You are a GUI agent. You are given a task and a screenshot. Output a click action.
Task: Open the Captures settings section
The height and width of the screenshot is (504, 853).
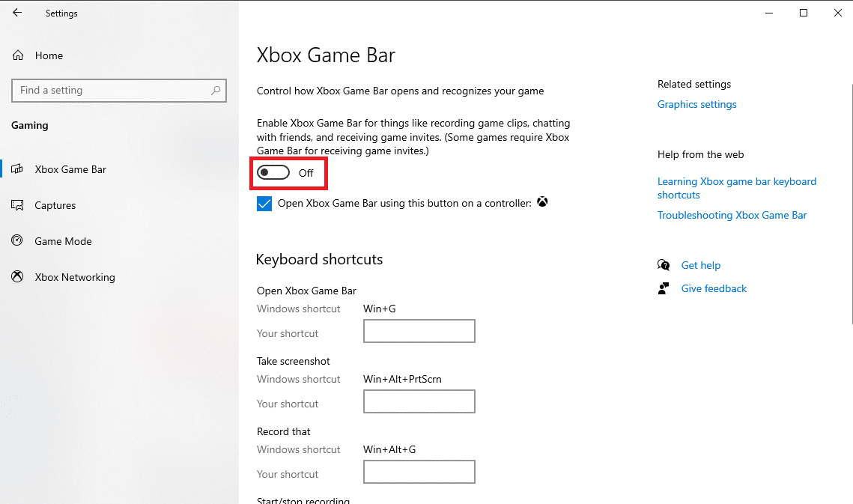pyautogui.click(x=55, y=205)
